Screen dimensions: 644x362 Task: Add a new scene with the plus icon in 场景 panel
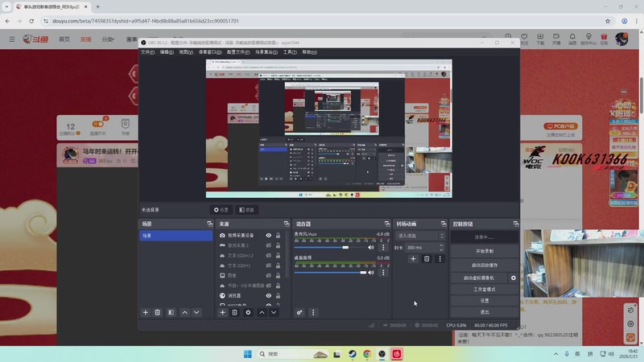pyautogui.click(x=146, y=312)
